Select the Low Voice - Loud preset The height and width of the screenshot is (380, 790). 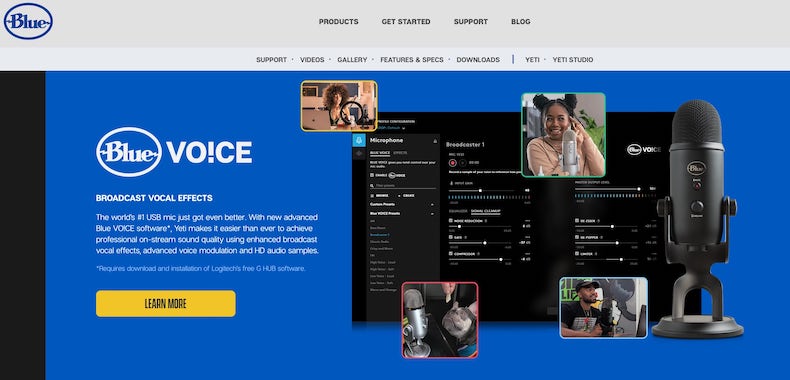(x=382, y=276)
